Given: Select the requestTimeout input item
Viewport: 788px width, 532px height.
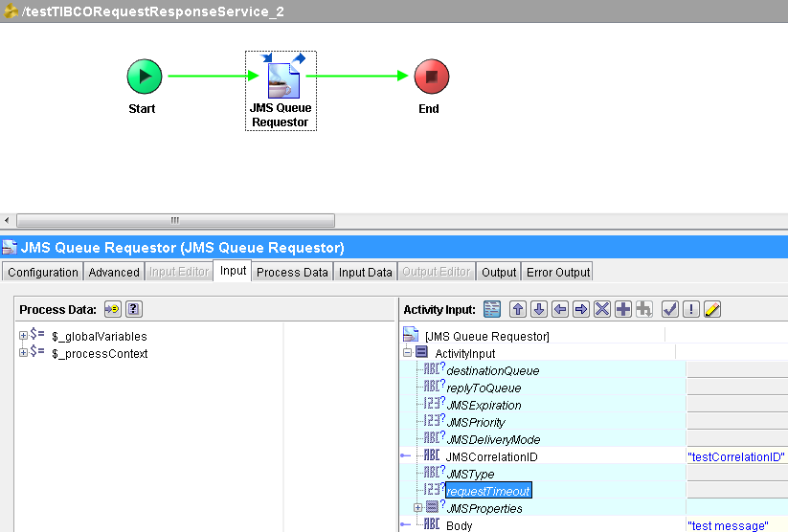Looking at the screenshot, I should point(487,491).
